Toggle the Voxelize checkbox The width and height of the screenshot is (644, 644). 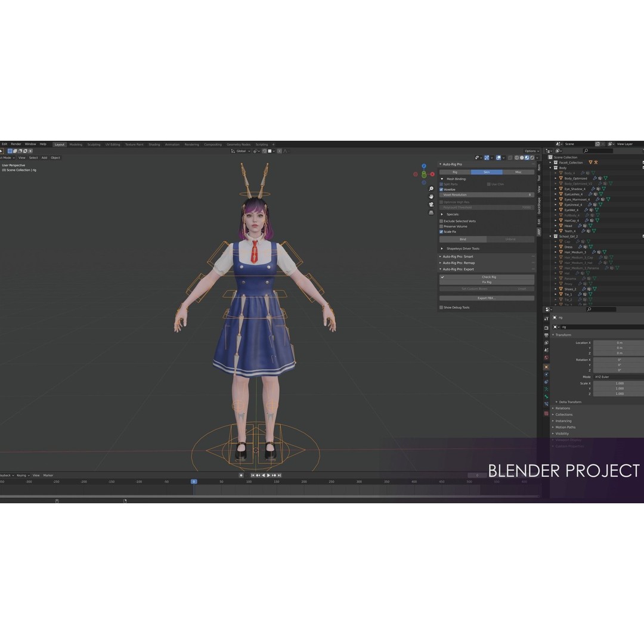pos(441,190)
